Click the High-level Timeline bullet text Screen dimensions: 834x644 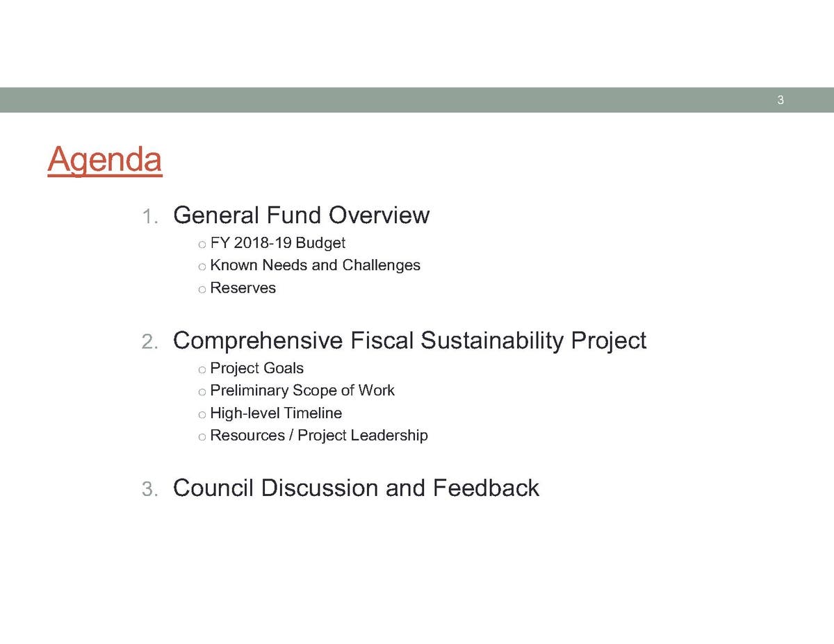tap(275, 413)
